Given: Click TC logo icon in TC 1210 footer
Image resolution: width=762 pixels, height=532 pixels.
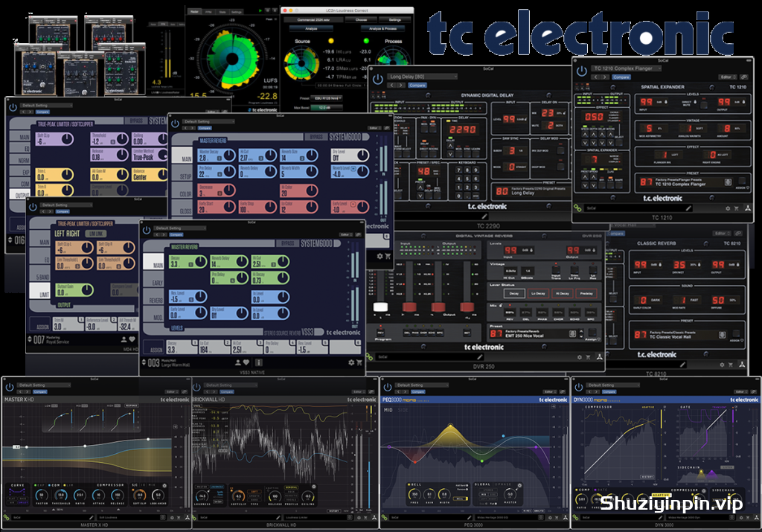Looking at the screenshot, I should 748,208.
